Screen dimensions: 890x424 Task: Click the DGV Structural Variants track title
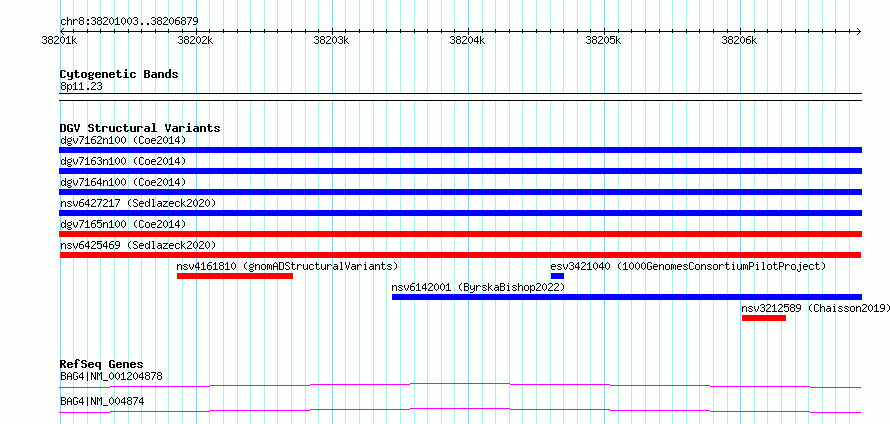tap(140, 128)
